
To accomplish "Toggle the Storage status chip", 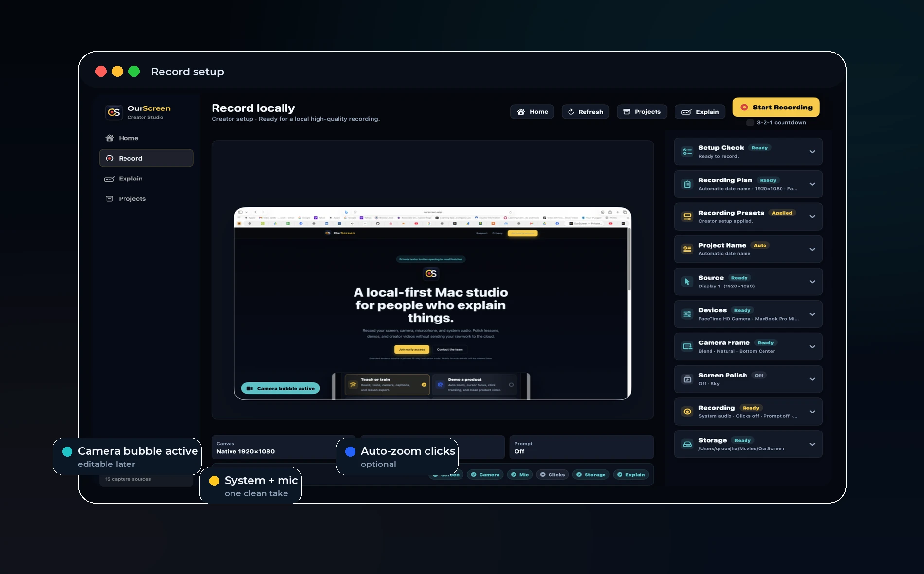I will [591, 475].
